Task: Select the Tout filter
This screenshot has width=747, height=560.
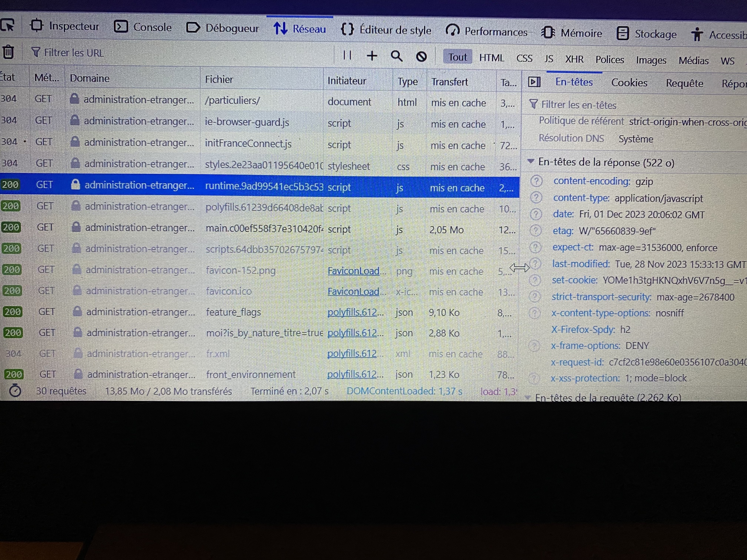Action: pyautogui.click(x=458, y=57)
